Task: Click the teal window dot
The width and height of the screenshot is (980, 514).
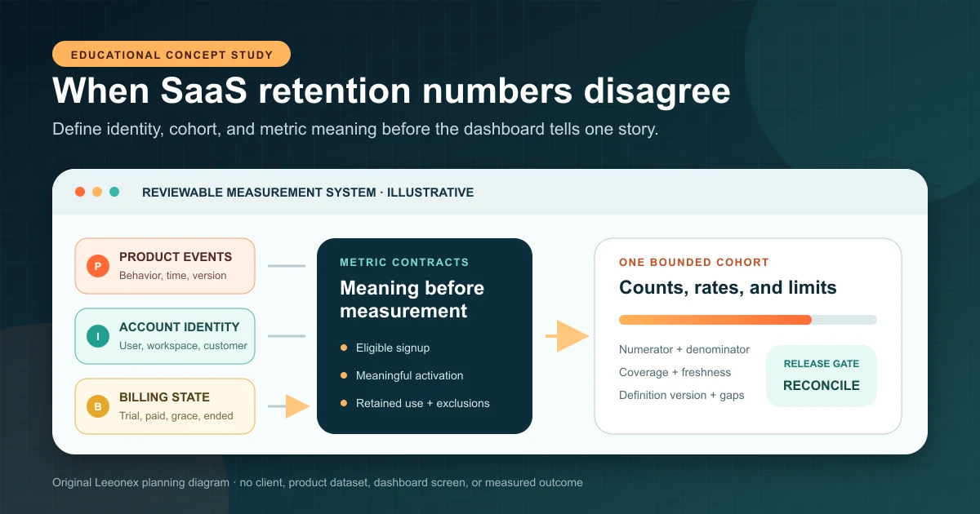Action: click(114, 192)
